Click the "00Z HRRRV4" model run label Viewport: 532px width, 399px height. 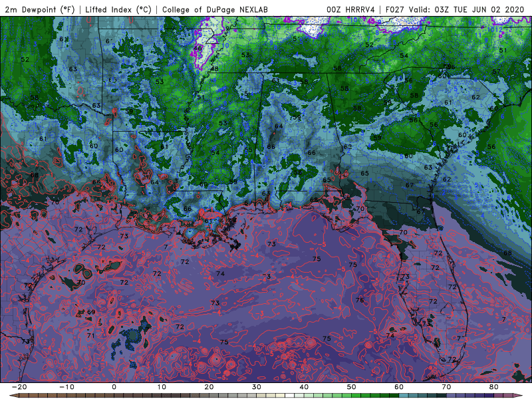(x=350, y=9)
